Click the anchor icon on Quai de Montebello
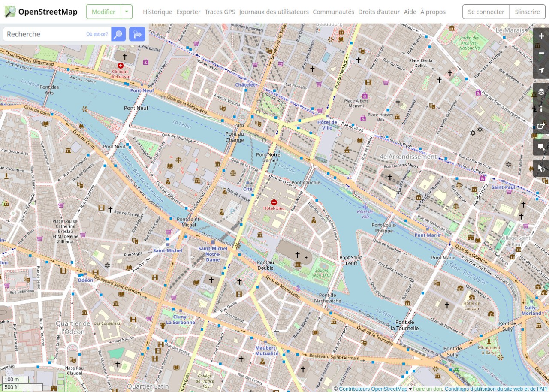 coord(298,287)
